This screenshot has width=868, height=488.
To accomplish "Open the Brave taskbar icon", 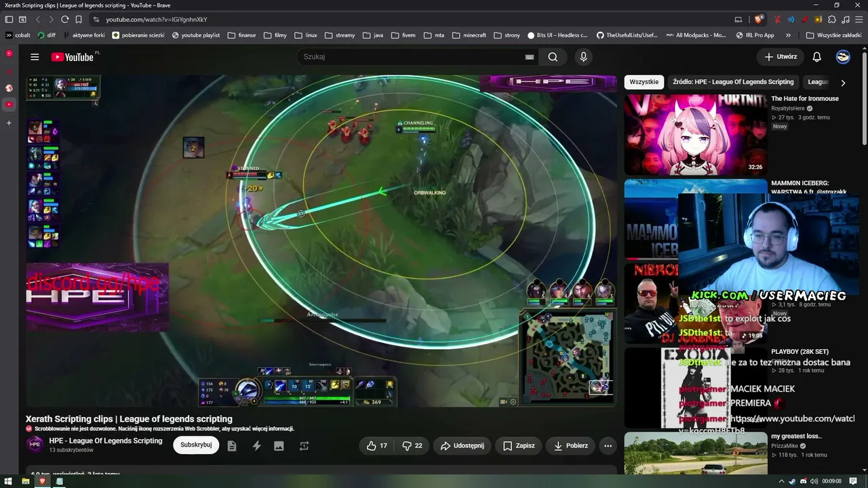I will pyautogui.click(x=42, y=481).
